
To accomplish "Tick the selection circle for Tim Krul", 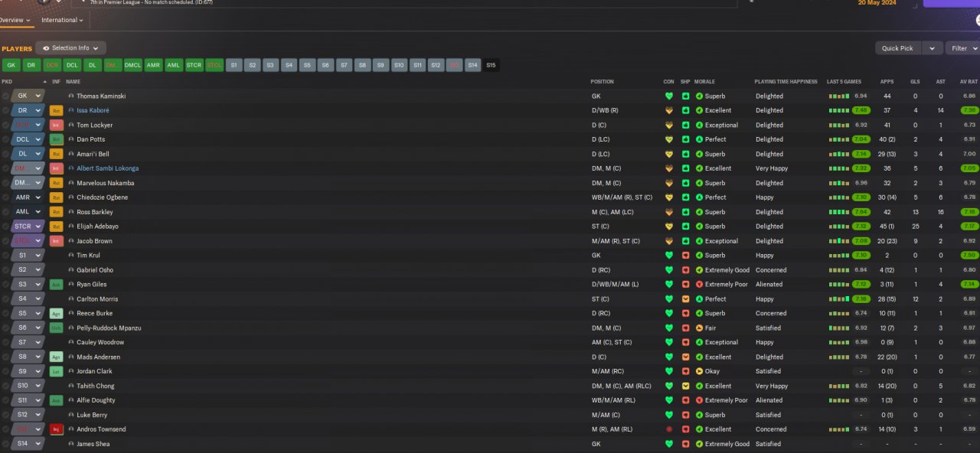I will click(x=5, y=256).
